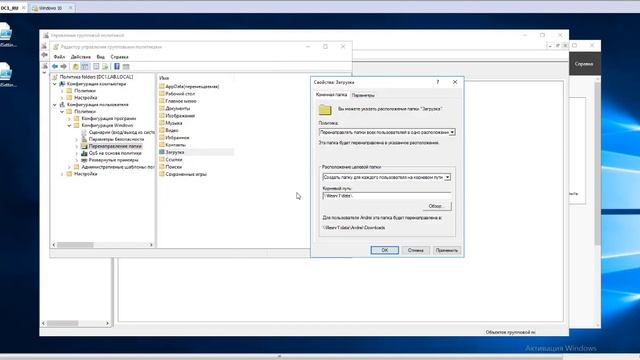
Task: Select the Windows 10 VM tab
Action: coord(51,8)
